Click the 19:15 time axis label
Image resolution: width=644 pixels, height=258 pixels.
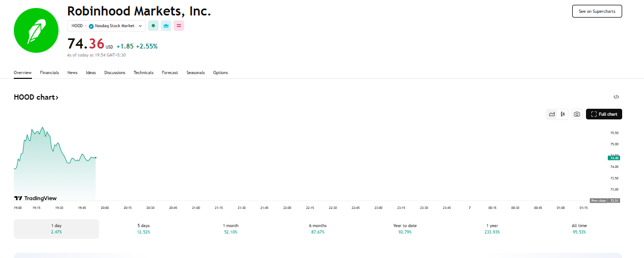37,207
